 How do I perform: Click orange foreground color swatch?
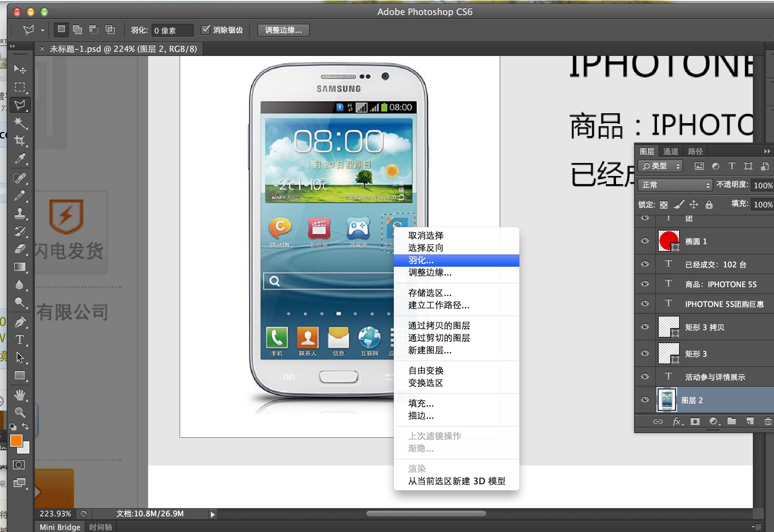coord(16,440)
